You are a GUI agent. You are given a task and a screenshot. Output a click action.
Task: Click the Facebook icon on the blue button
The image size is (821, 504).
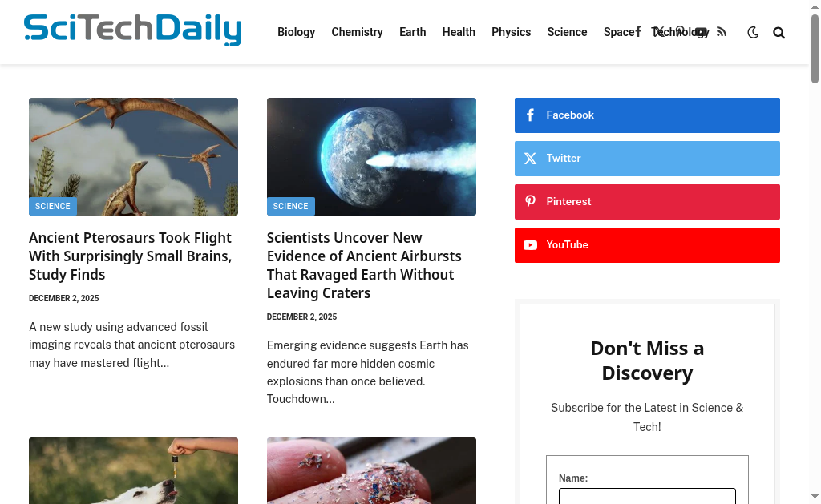point(530,115)
